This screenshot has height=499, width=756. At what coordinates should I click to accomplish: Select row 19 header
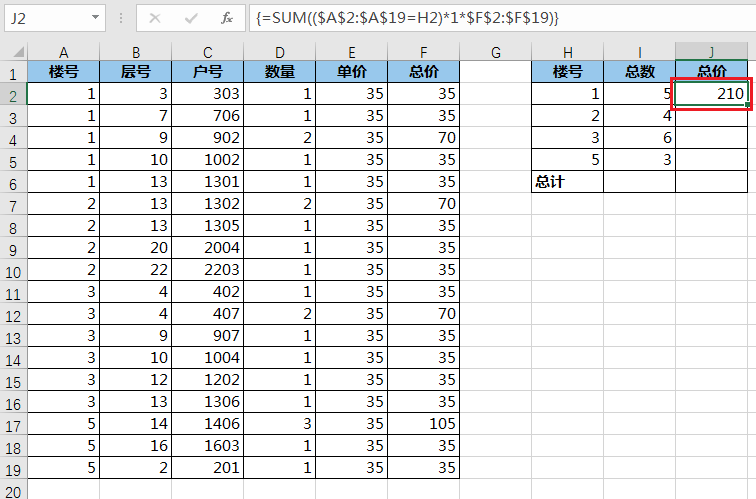[14, 468]
